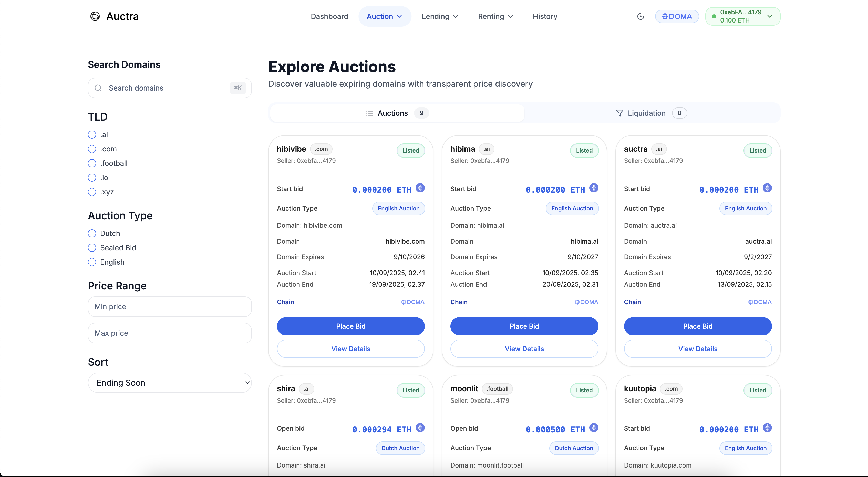Click Ethereum icon on the moonlit open bid
The width and height of the screenshot is (868, 477).
click(x=594, y=428)
